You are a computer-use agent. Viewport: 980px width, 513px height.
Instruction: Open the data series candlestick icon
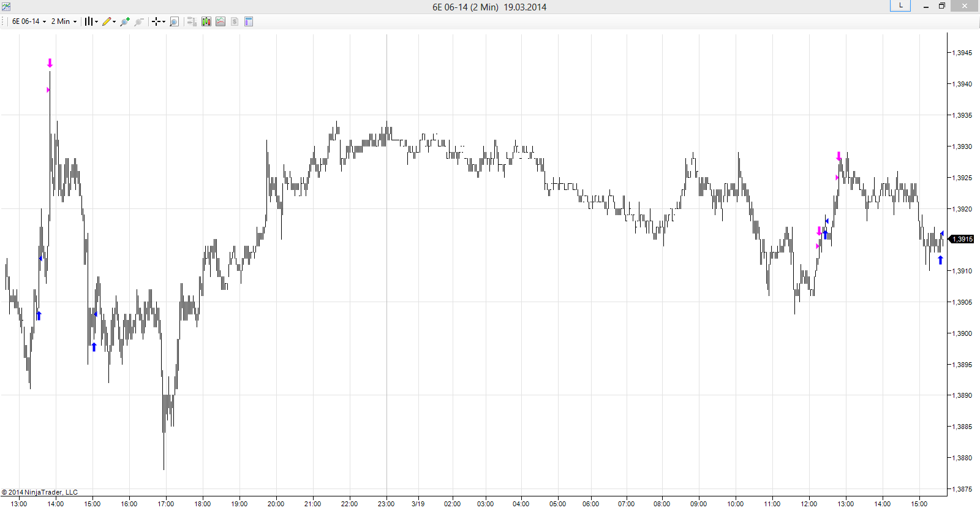206,21
